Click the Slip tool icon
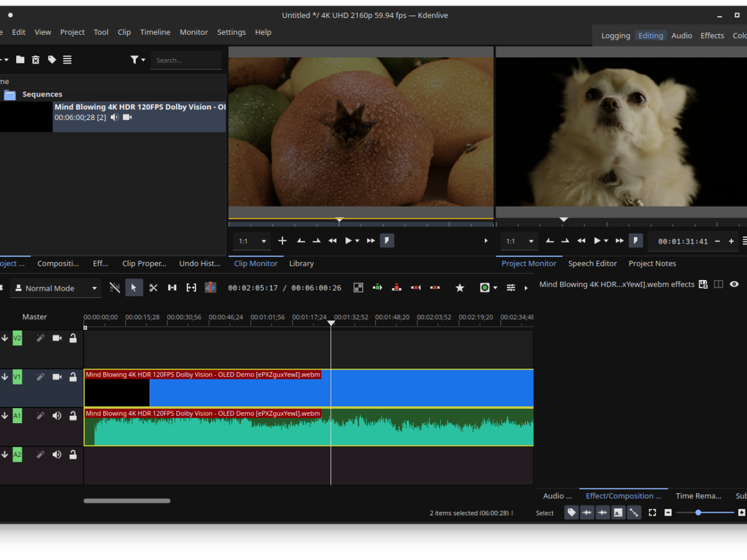Viewport: 747px width, 560px height. pos(191,287)
